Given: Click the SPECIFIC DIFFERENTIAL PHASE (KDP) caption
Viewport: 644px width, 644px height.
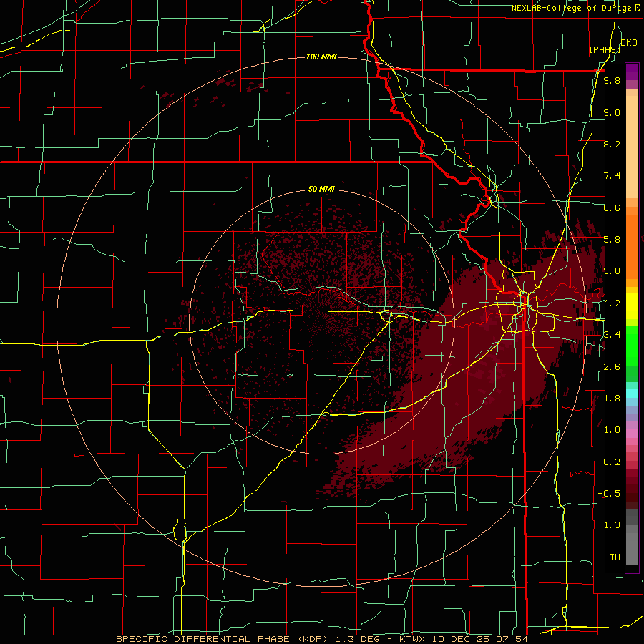Looking at the screenshot, I should click(223, 639).
